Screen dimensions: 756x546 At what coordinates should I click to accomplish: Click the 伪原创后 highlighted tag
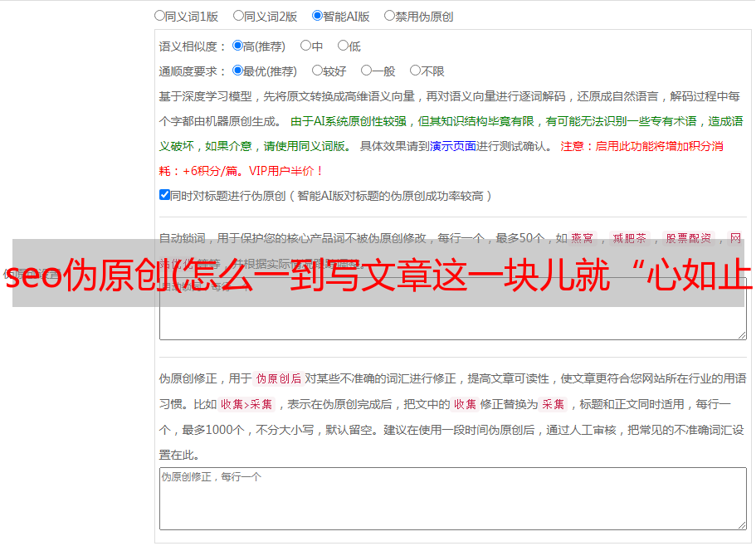click(279, 378)
